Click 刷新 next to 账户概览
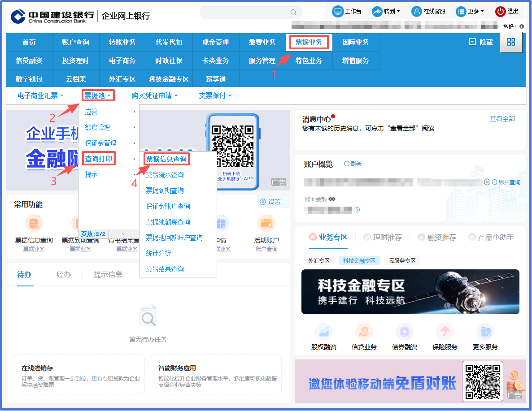 (353, 164)
